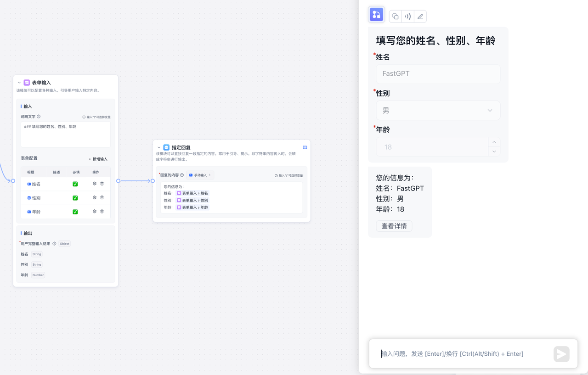Toggle the required checkmark for 年龄

coord(75,212)
